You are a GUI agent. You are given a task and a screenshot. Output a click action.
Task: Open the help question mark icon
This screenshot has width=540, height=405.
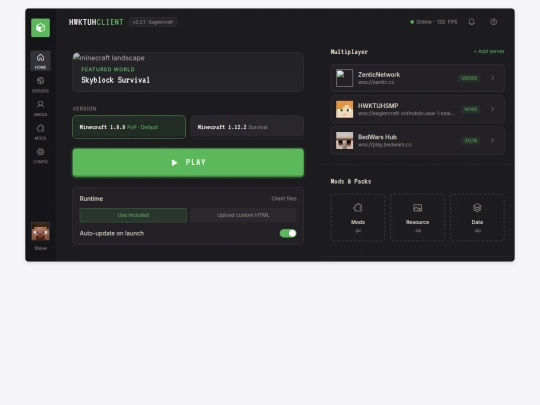click(493, 22)
